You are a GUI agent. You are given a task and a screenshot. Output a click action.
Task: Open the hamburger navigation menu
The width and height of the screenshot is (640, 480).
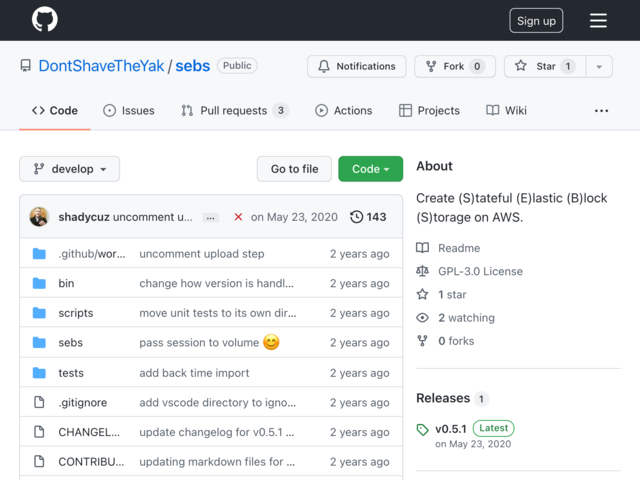[598, 20]
